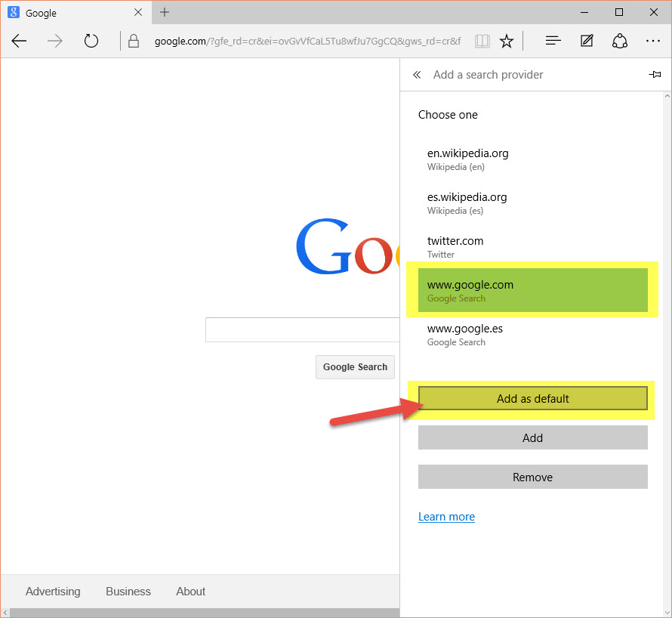
Task: Click the address bar URL
Action: [x=308, y=41]
